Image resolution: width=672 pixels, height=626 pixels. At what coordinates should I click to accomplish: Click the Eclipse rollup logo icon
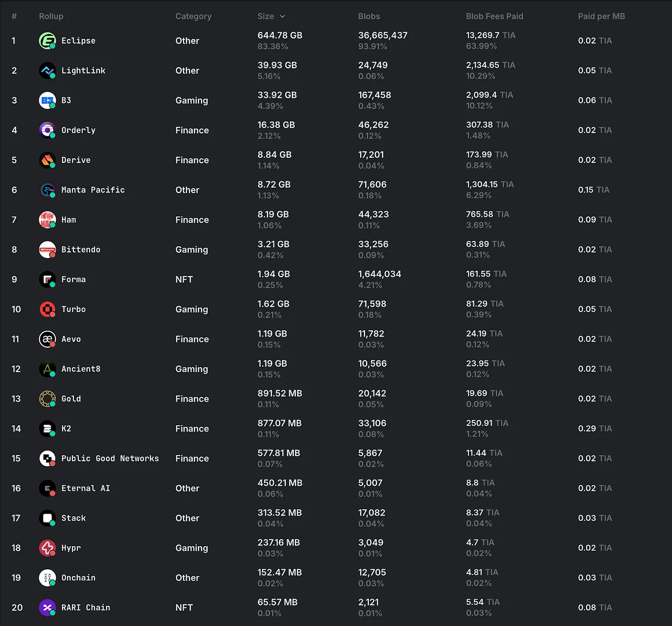(x=47, y=41)
